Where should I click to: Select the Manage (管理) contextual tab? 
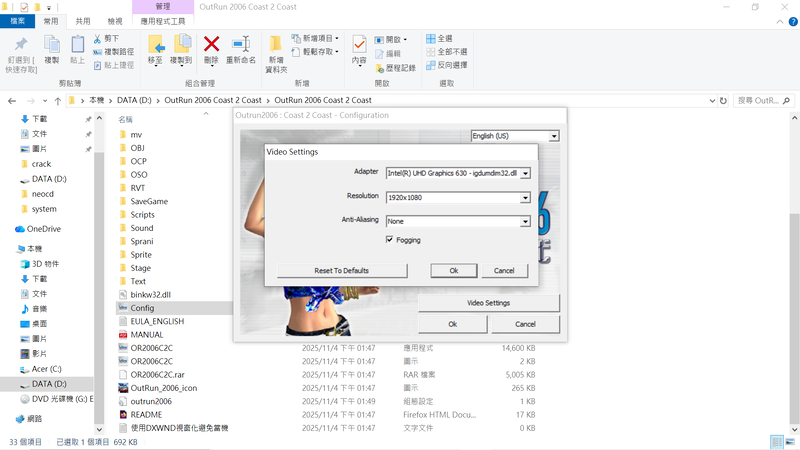coord(163,7)
